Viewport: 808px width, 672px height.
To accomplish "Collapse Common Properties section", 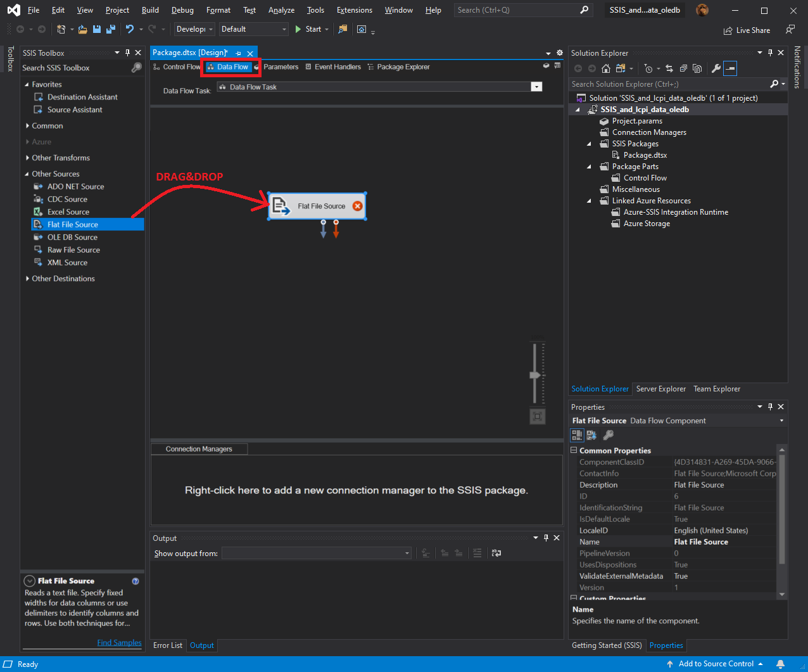I will (574, 450).
